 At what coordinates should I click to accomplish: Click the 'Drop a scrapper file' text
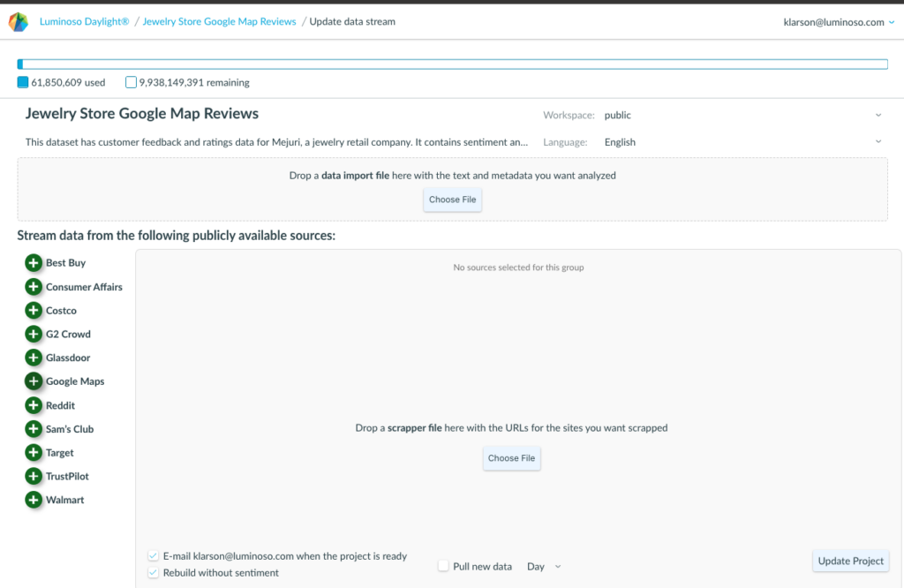click(511, 427)
